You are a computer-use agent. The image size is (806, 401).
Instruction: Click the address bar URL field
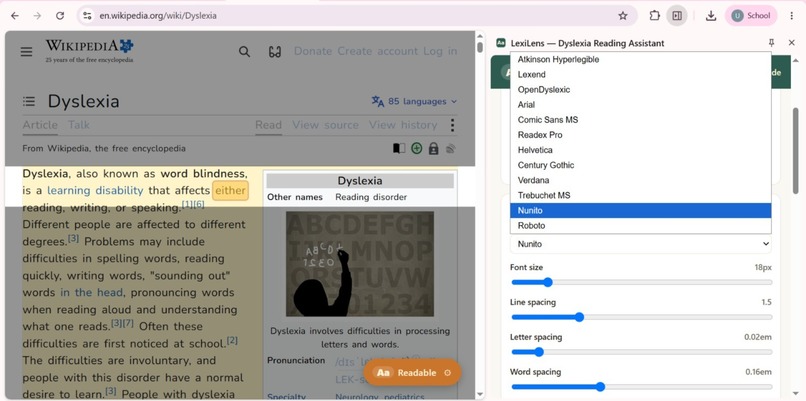point(355,15)
